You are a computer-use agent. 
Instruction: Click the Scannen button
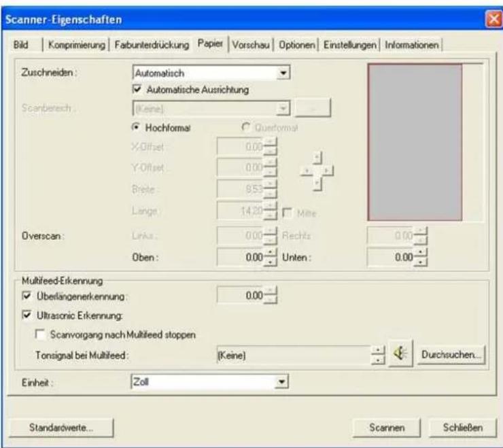click(387, 428)
